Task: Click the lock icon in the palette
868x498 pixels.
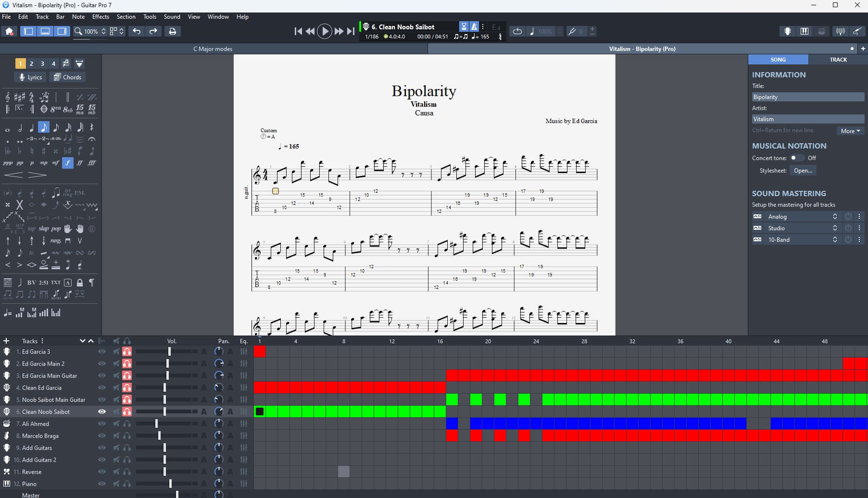Action: click(80, 283)
